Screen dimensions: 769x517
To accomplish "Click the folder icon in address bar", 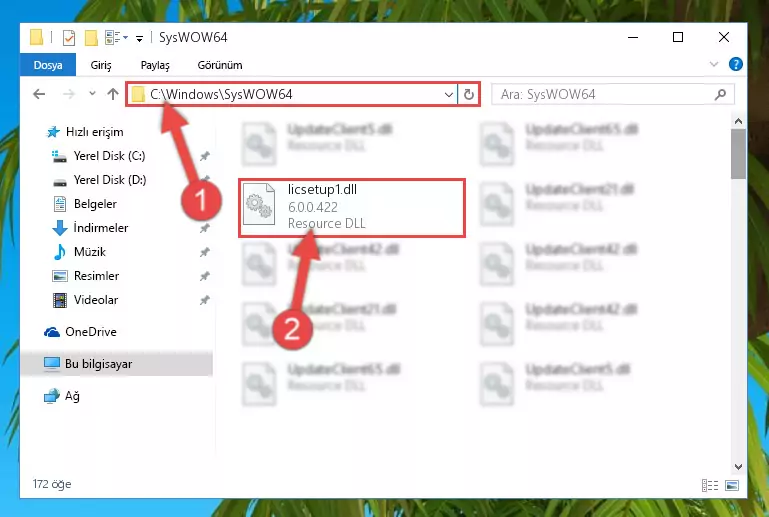I will [138, 94].
